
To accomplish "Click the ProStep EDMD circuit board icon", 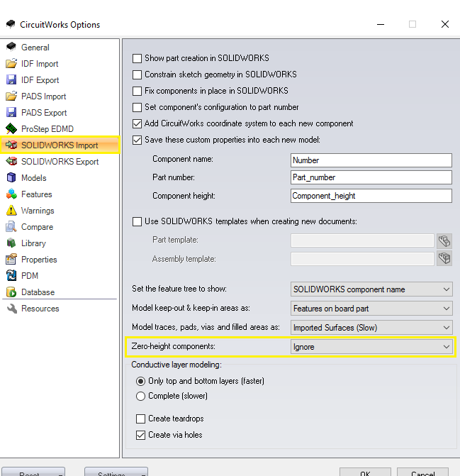I will pyautogui.click(x=11, y=128).
